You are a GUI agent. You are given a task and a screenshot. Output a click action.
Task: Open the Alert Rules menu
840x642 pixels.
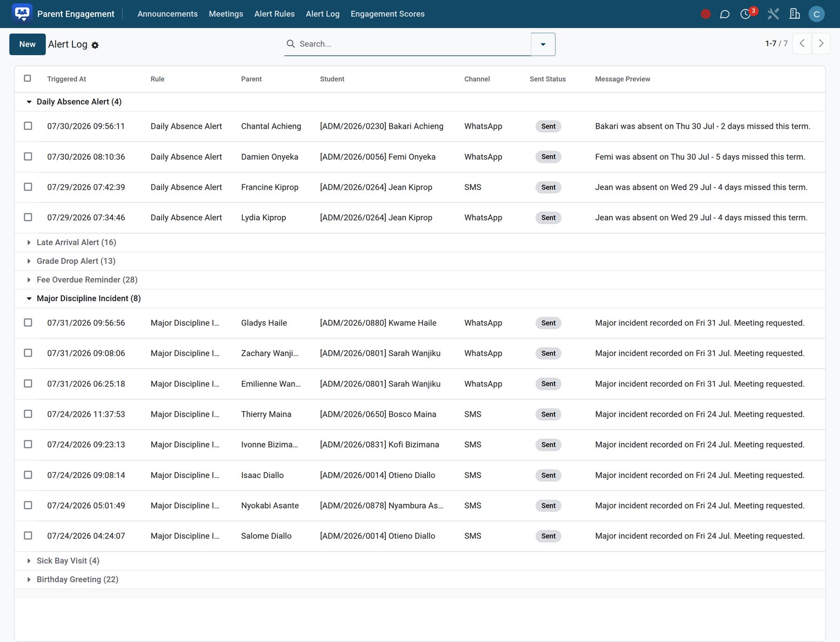(x=275, y=14)
